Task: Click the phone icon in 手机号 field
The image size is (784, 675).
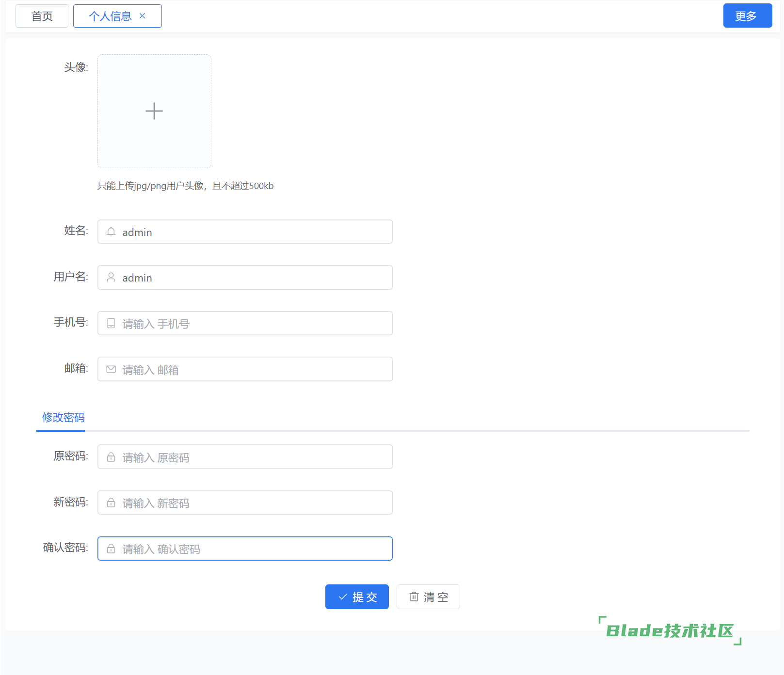Action: [111, 324]
